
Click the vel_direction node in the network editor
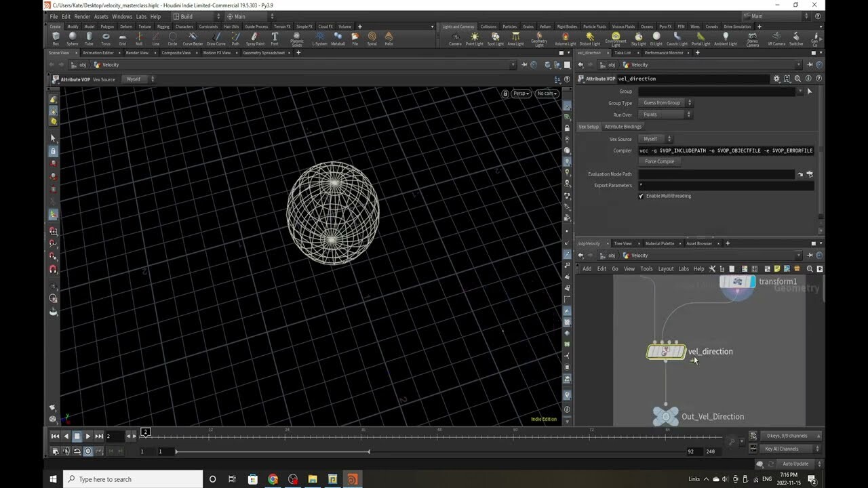pyautogui.click(x=666, y=351)
